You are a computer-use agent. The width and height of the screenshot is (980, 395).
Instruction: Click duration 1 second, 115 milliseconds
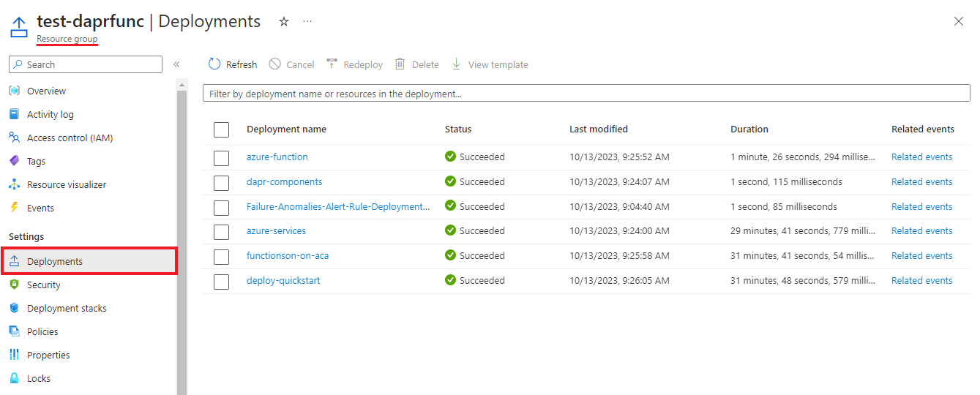pyautogui.click(x=786, y=181)
